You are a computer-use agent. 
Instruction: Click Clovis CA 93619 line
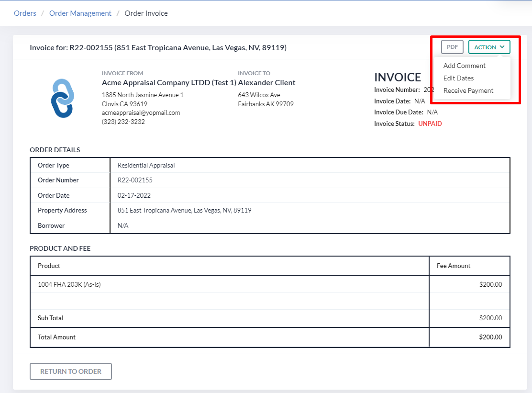pyautogui.click(x=124, y=104)
